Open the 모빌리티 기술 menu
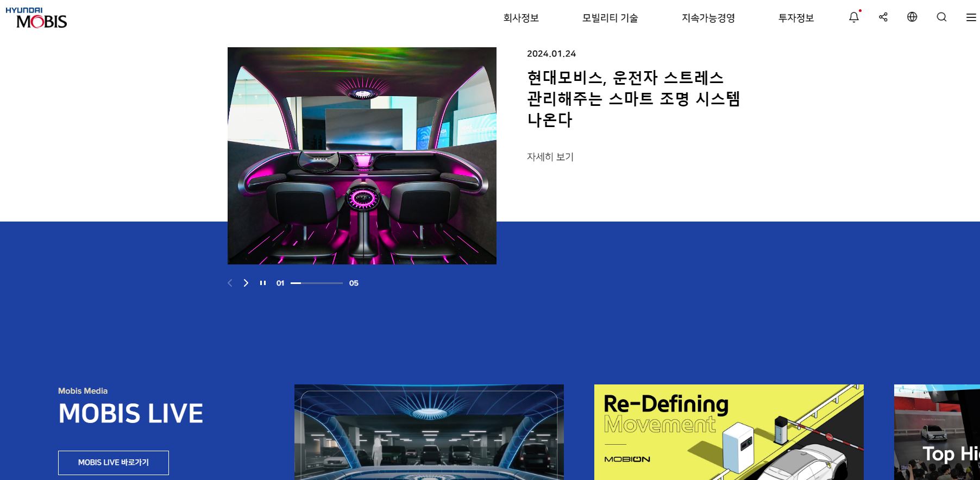The image size is (980, 480). pos(610,18)
